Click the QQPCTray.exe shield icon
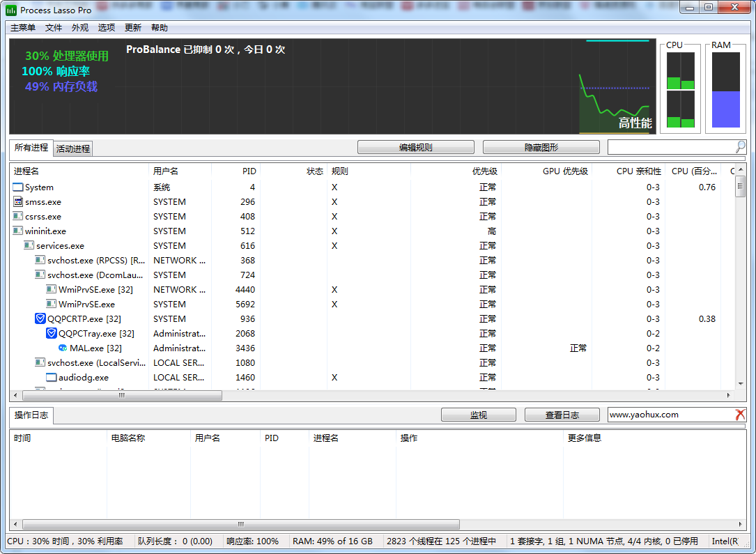This screenshot has height=554, width=756. point(52,333)
